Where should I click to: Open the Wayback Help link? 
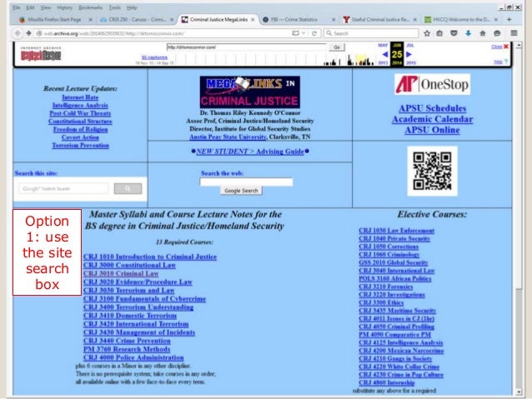[x=498, y=62]
